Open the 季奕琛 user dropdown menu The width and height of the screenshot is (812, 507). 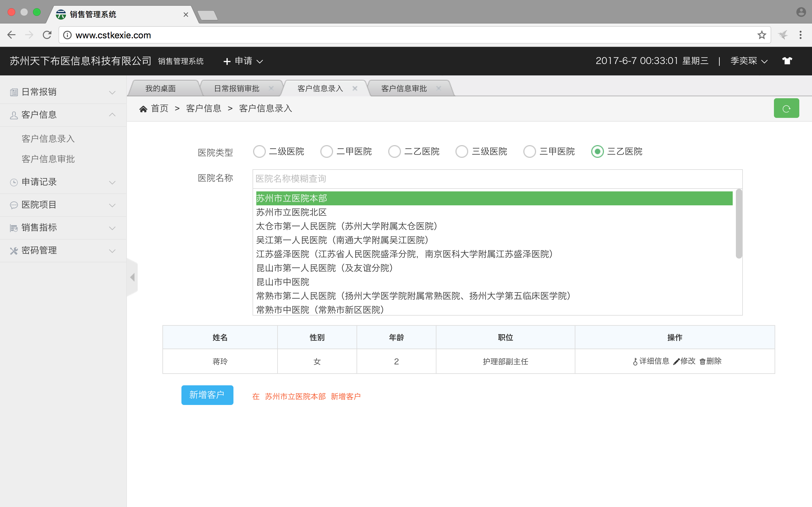click(x=749, y=61)
